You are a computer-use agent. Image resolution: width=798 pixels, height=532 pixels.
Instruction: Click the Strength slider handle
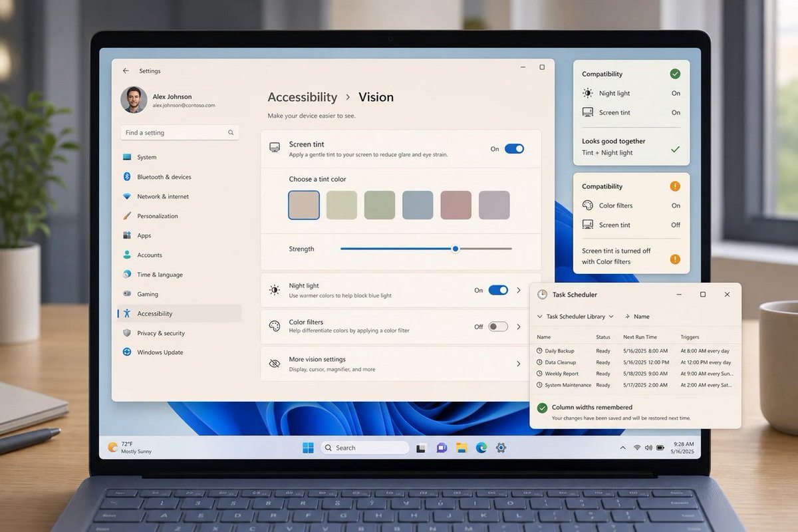(x=456, y=249)
